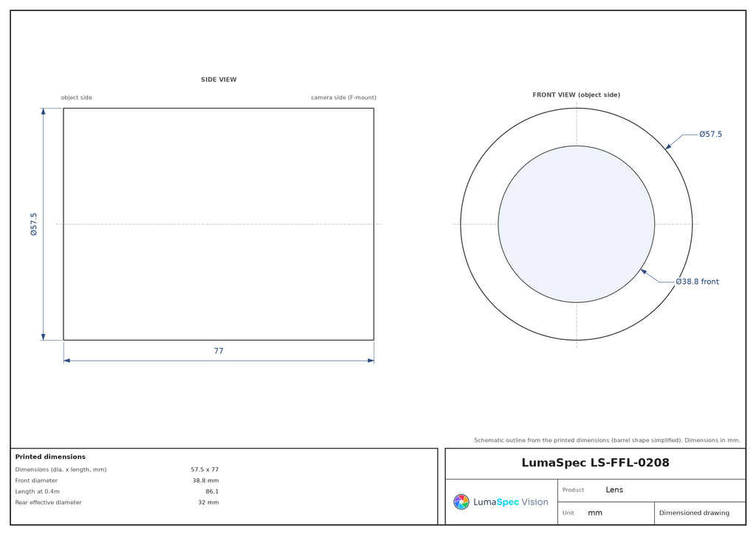Click the "Printed dimensions" heading

[50, 457]
